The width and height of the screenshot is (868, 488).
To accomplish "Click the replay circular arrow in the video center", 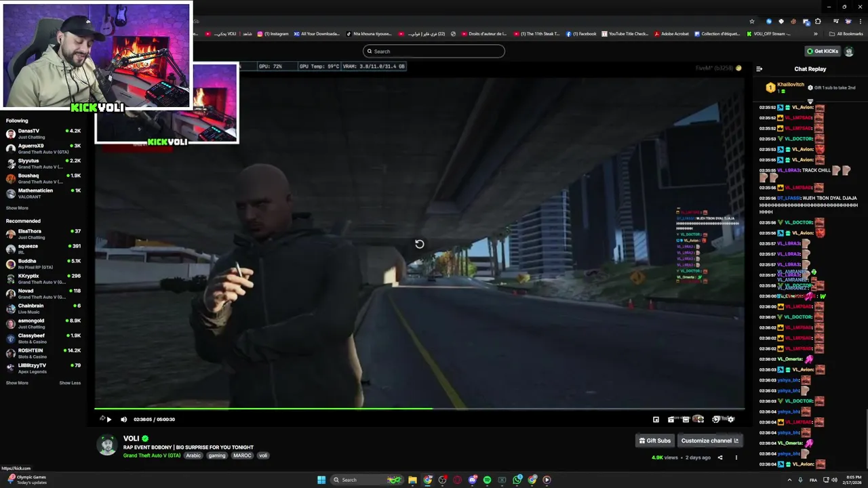I will (419, 244).
